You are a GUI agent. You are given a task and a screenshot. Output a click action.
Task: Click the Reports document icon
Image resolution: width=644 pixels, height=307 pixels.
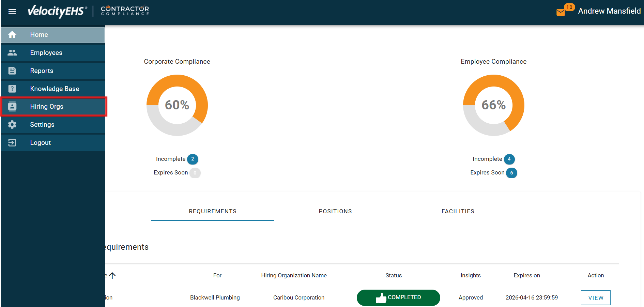[12, 71]
